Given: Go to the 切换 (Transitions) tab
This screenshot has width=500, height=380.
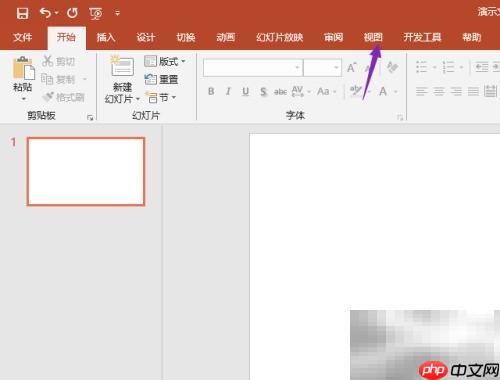Looking at the screenshot, I should click(186, 37).
